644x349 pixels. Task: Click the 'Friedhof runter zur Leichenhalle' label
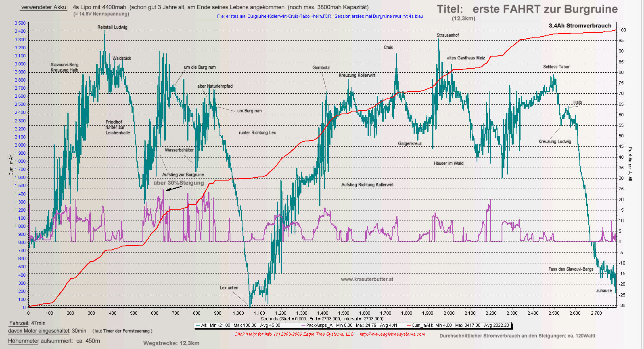coord(118,127)
